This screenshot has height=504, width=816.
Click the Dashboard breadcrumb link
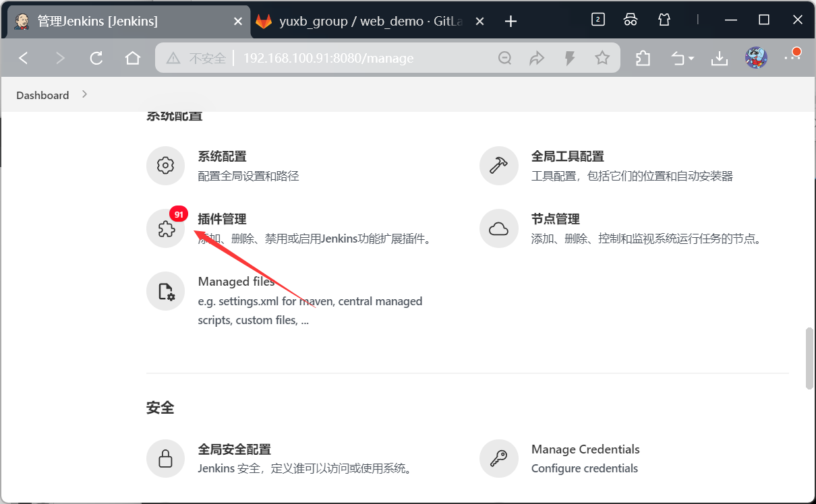42,95
